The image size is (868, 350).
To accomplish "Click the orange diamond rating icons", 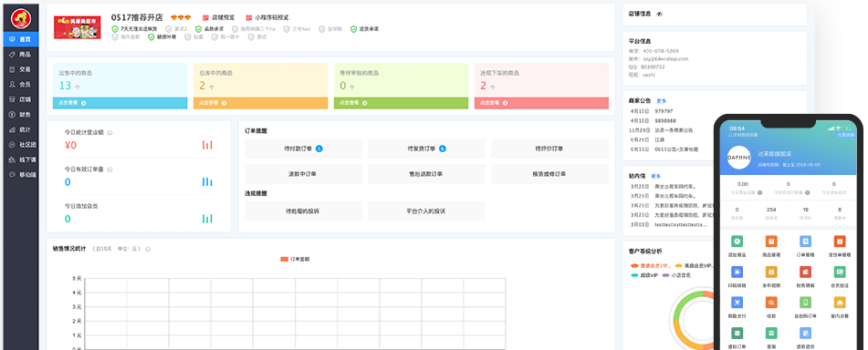I will [x=181, y=17].
